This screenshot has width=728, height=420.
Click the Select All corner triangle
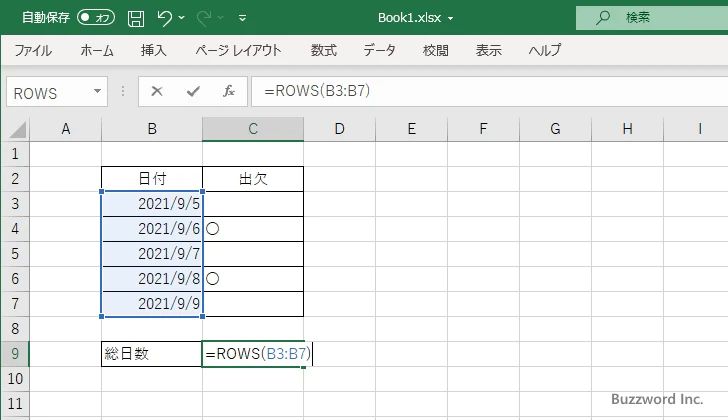pyautogui.click(x=18, y=130)
